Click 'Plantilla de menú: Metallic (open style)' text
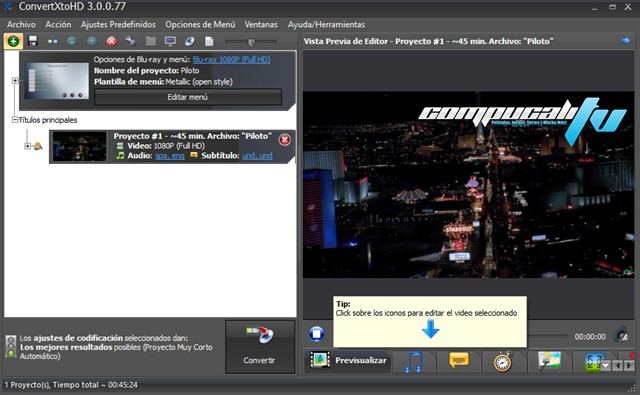Viewport: 640px width, 395px height. point(163,82)
